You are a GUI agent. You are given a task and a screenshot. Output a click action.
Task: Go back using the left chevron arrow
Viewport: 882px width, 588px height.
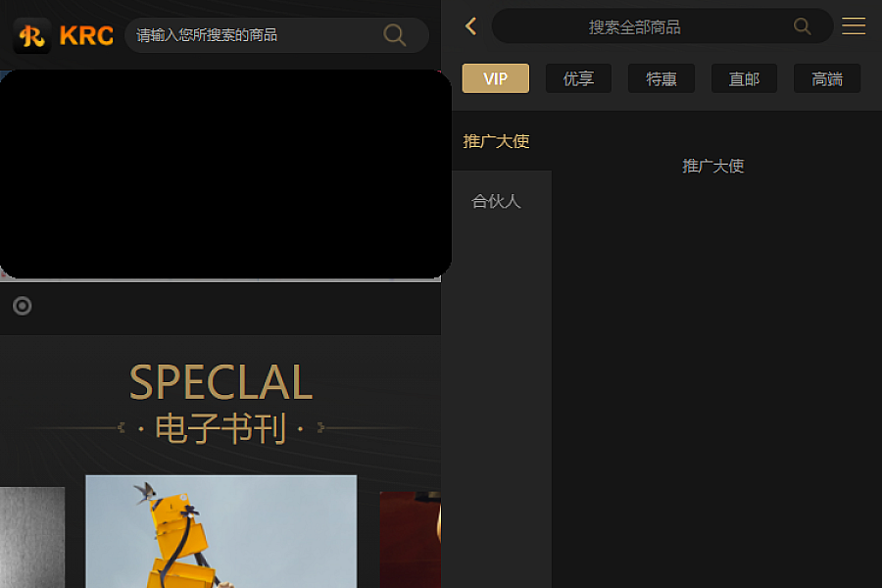[470, 25]
